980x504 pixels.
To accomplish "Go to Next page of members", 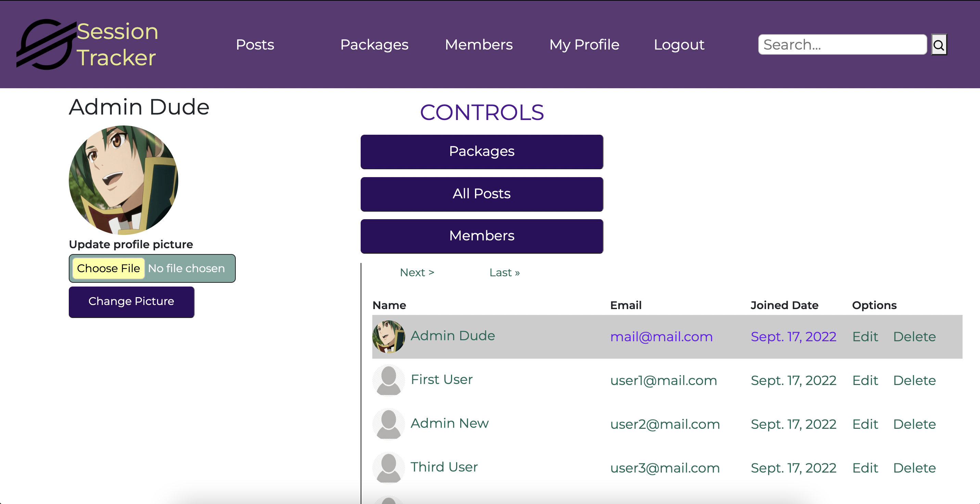I will pyautogui.click(x=417, y=273).
